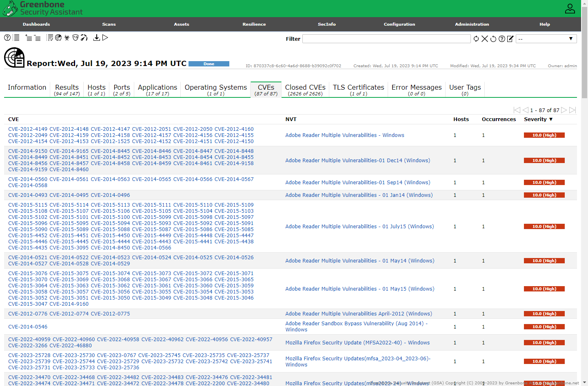Click inside the Filter text field
The image size is (588, 386).
coord(386,39)
